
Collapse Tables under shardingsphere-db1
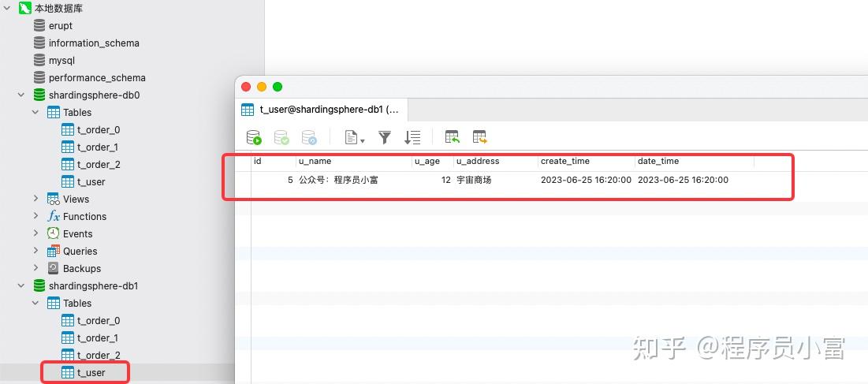pyautogui.click(x=35, y=304)
